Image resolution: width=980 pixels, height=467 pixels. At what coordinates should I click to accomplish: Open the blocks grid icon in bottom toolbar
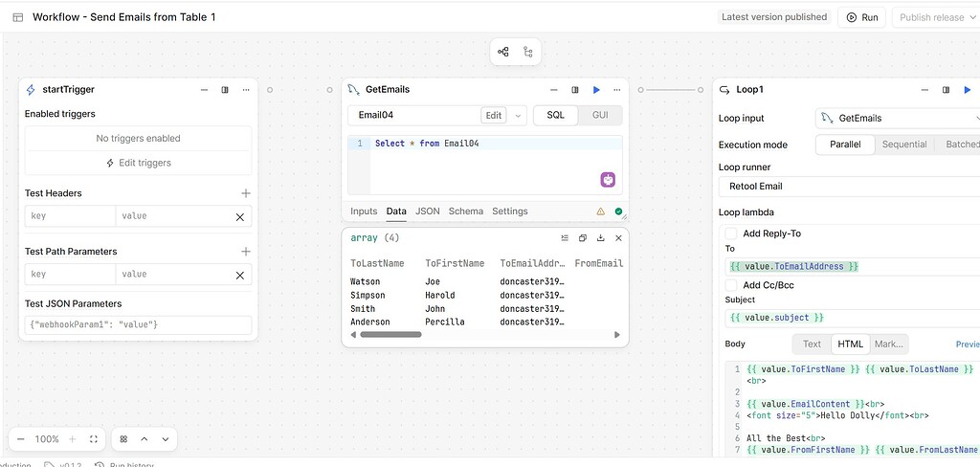[x=123, y=439]
